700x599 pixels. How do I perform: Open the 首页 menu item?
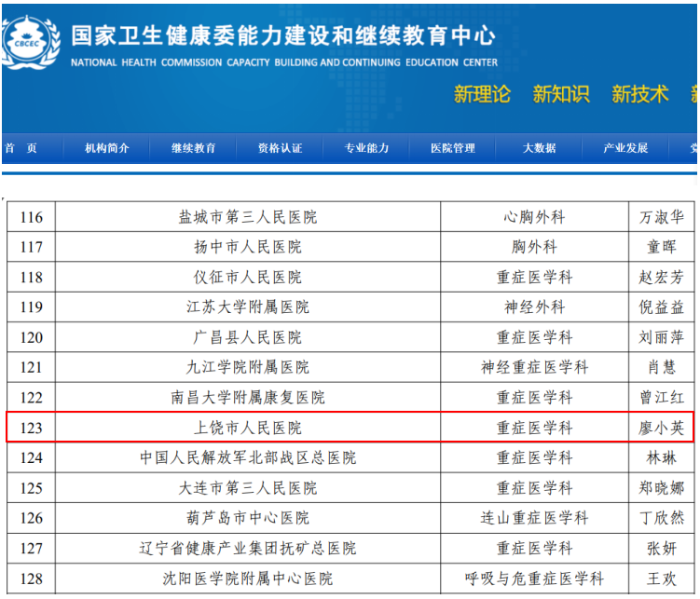21,148
